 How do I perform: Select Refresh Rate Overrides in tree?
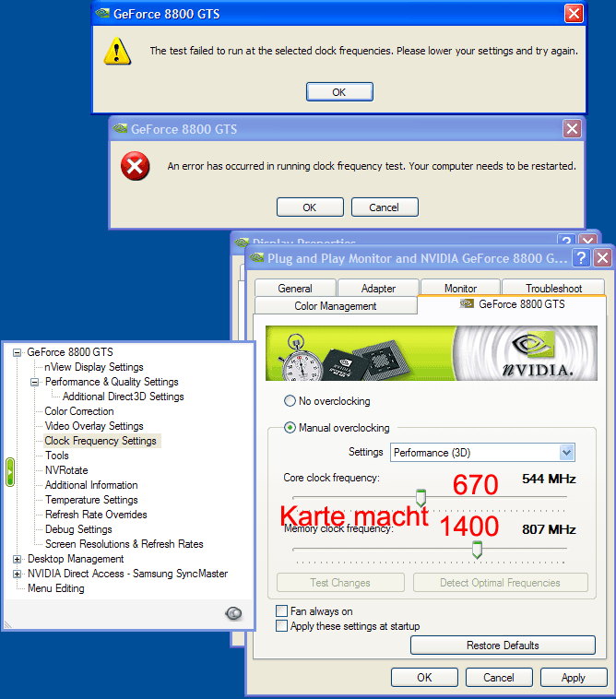[x=96, y=515]
